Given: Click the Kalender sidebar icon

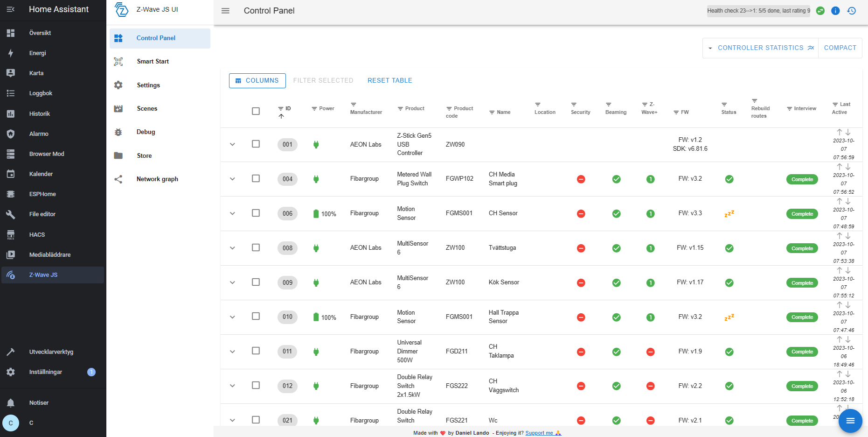Looking at the screenshot, I should [11, 174].
